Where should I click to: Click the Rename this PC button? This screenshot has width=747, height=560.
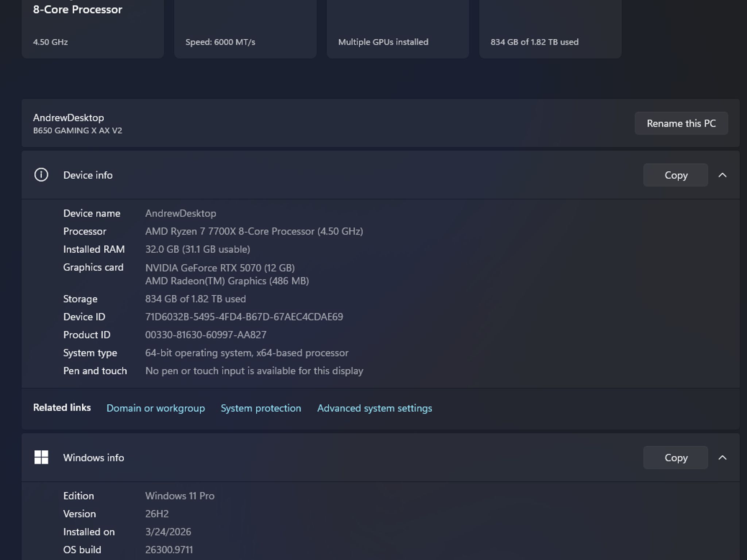point(681,123)
